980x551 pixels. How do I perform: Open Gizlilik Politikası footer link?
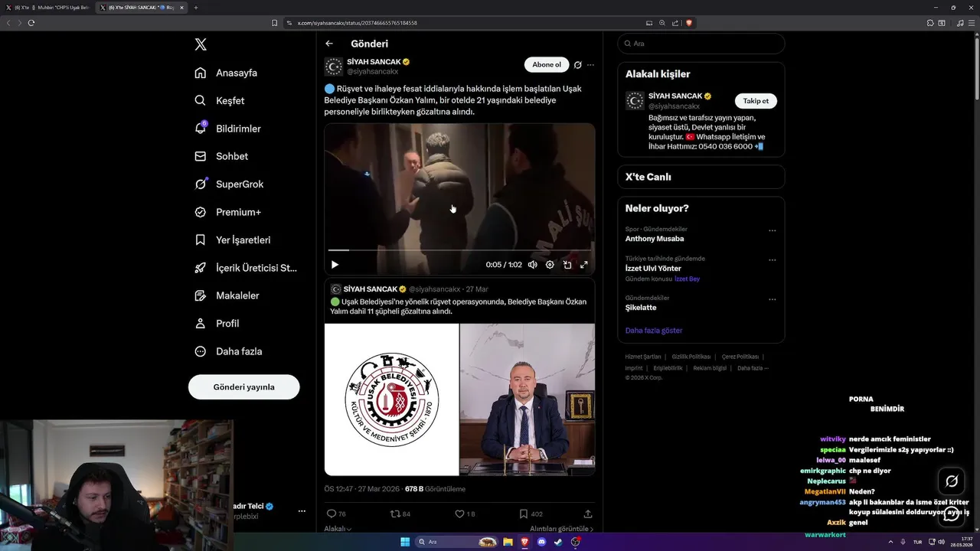691,357
